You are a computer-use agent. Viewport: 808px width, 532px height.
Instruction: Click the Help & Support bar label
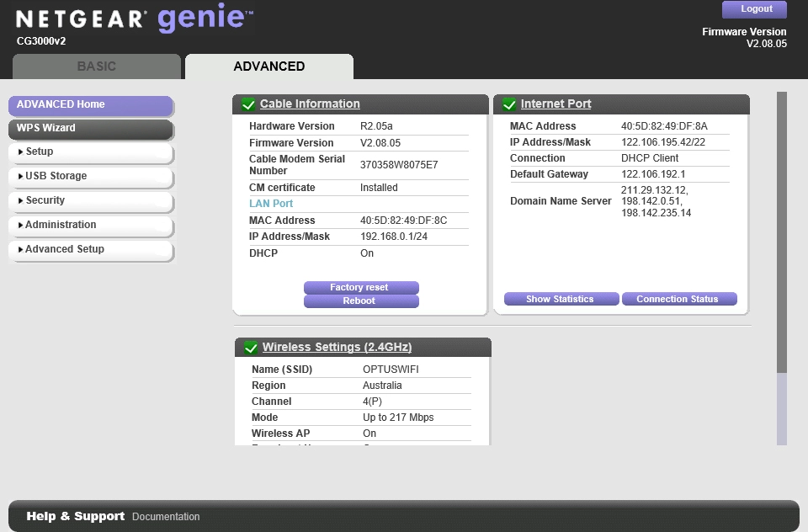[75, 516]
